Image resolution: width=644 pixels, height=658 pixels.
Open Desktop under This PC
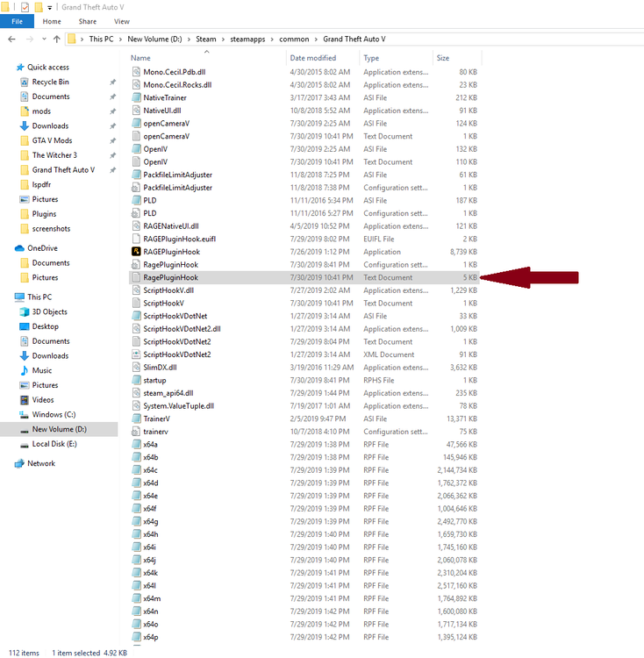46,326
